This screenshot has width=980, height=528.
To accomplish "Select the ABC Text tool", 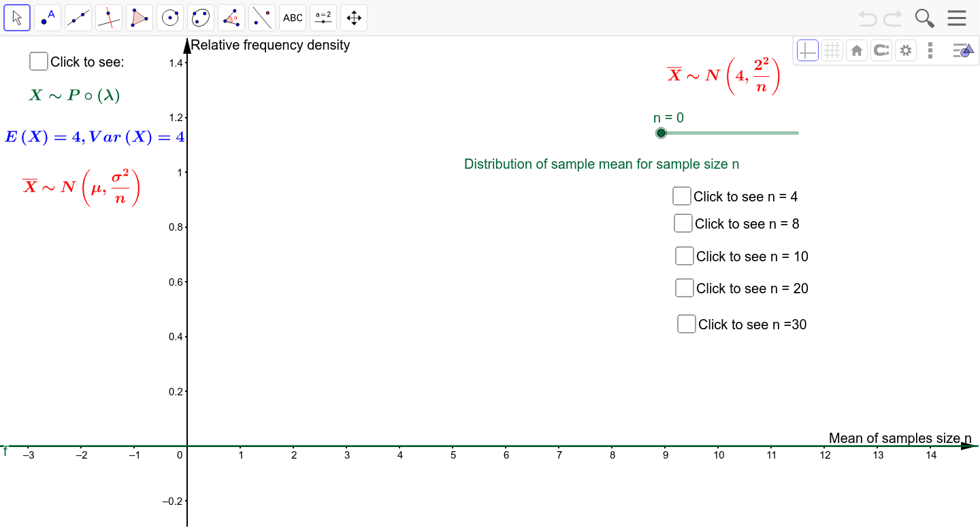I will coord(293,18).
